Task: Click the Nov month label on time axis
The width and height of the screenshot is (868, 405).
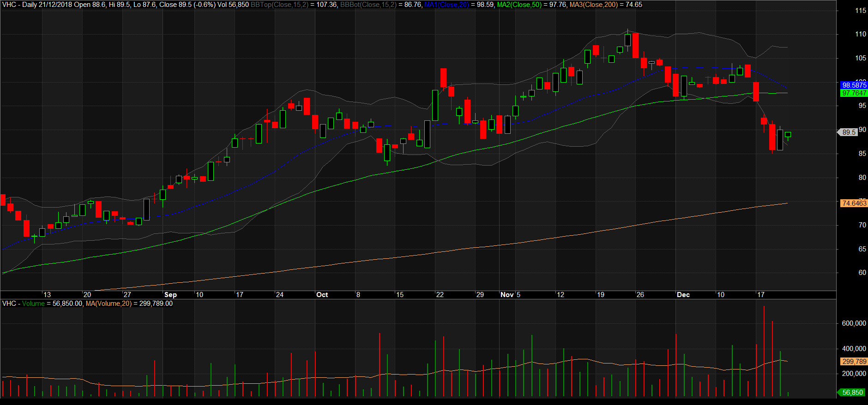Action: tap(507, 295)
